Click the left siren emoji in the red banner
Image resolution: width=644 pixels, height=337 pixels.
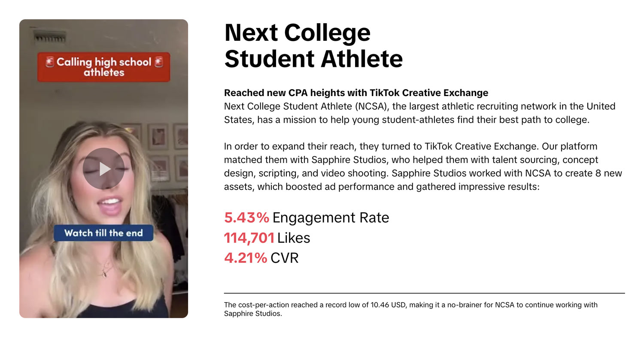pyautogui.click(x=49, y=62)
